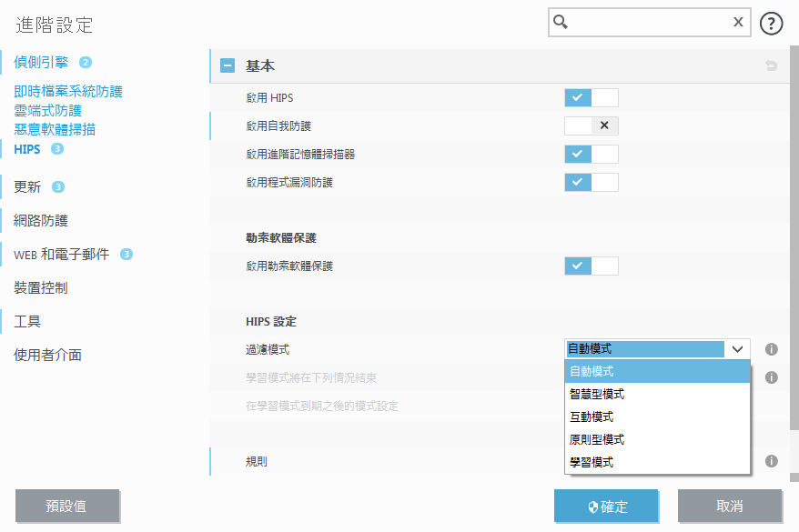Select 即時檔案系統防護 in sidebar

tap(68, 91)
